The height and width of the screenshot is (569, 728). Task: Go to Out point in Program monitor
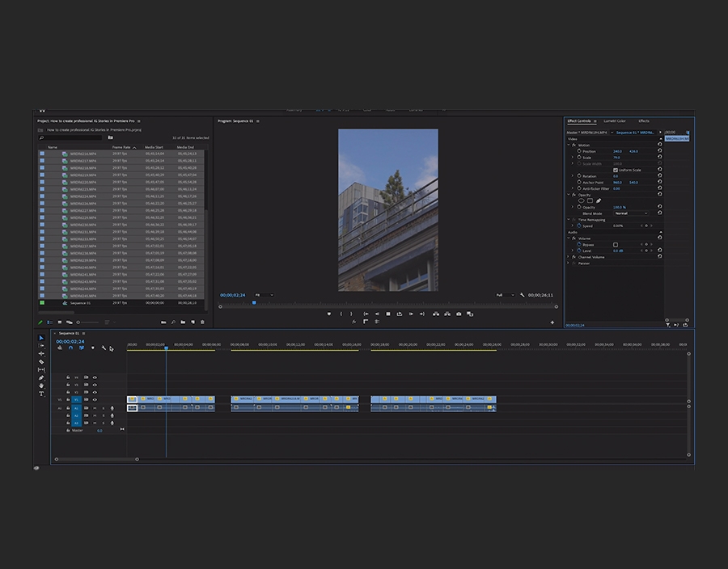tap(422, 314)
